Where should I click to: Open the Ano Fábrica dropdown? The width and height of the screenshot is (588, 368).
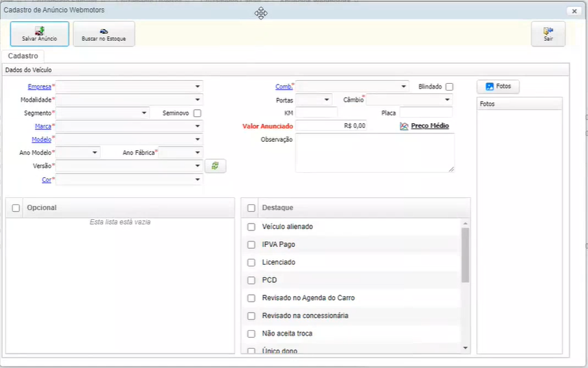tap(197, 152)
